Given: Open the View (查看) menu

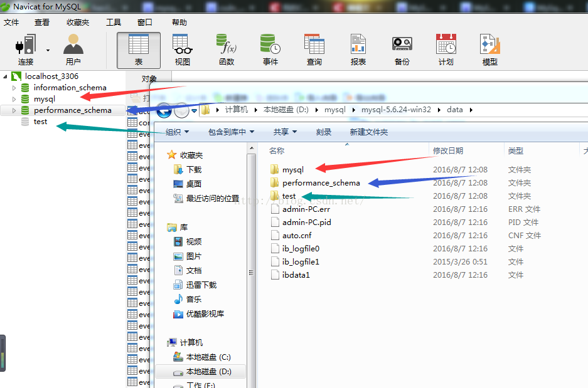Looking at the screenshot, I should click(42, 23).
